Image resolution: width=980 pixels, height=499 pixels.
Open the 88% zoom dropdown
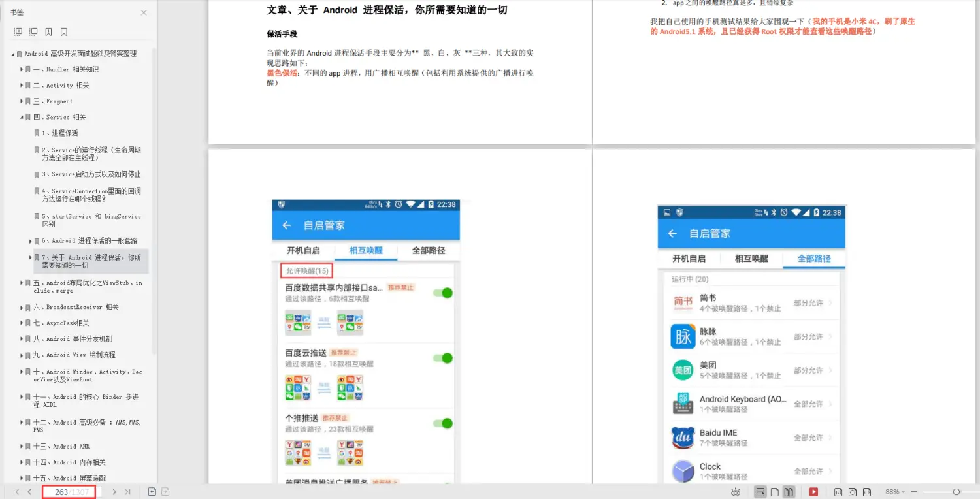coord(895,492)
